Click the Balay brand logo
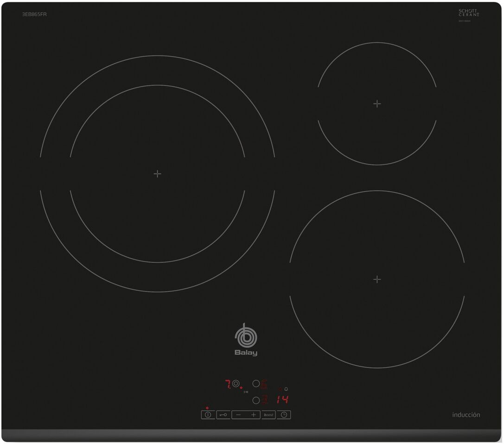The width and height of the screenshot is (504, 444). coord(246,340)
